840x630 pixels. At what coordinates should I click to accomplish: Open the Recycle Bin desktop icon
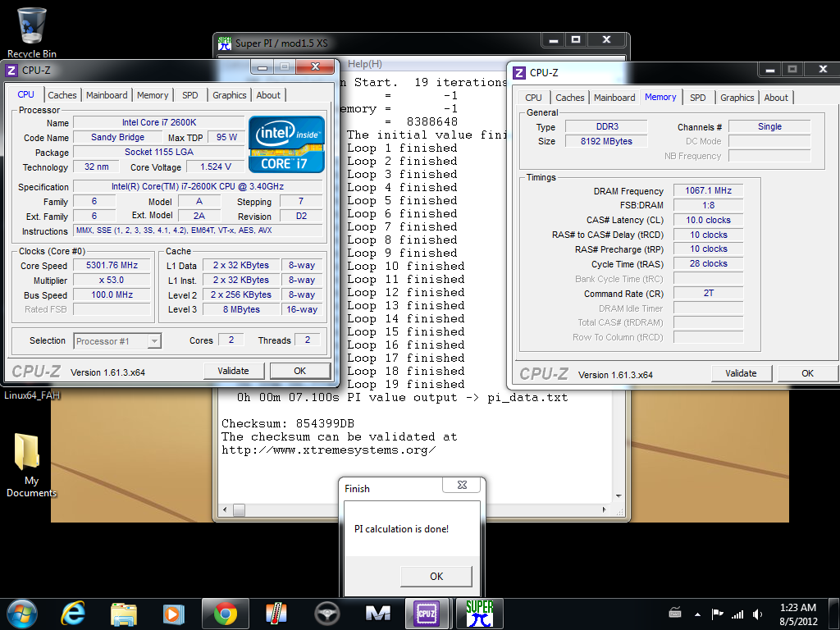coord(32,31)
